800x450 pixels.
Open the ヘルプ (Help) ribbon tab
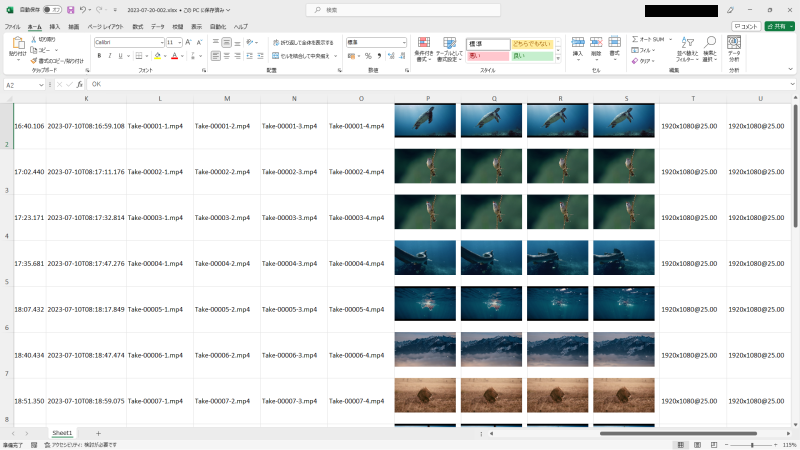point(241,27)
